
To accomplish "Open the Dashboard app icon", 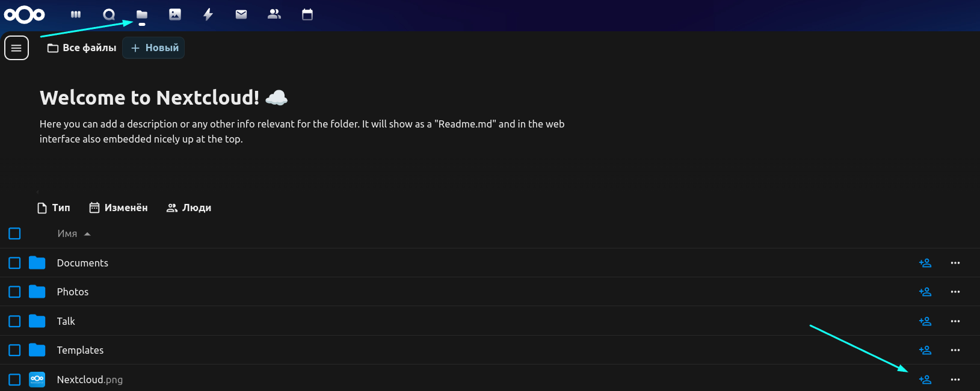I will [76, 14].
